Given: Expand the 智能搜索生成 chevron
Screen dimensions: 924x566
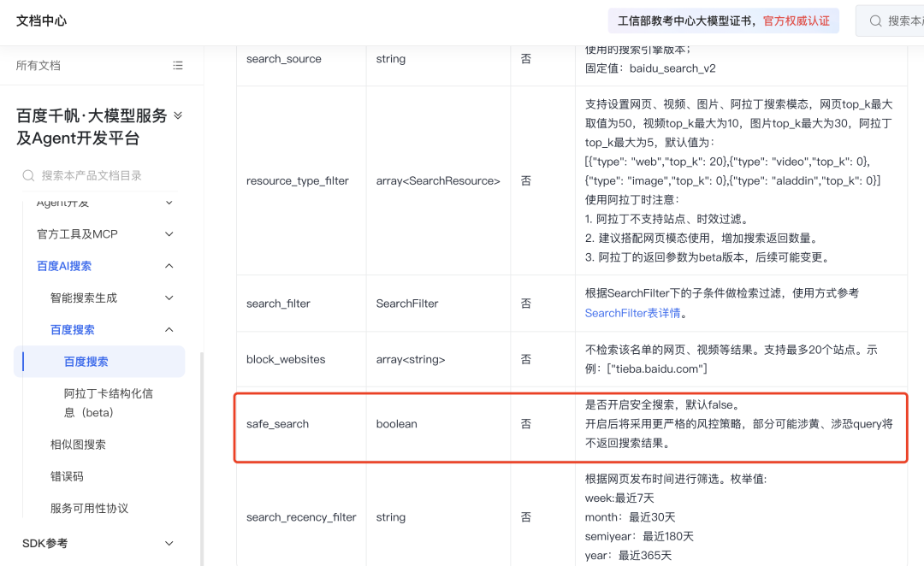Looking at the screenshot, I should (169, 298).
